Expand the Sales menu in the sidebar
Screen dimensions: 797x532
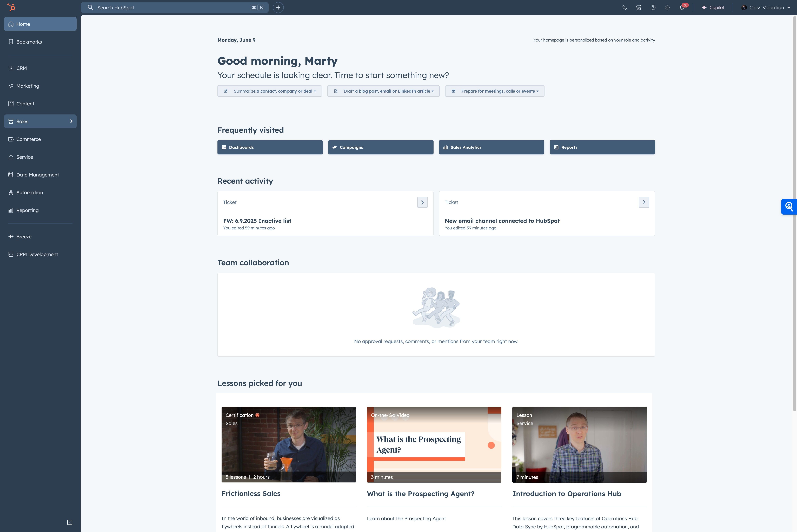coord(40,121)
